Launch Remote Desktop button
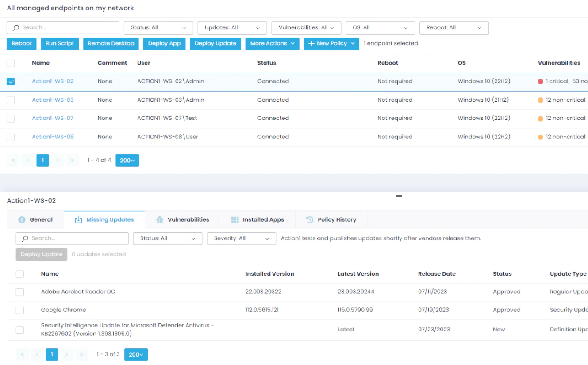This screenshot has height=365, width=588. [x=111, y=44]
